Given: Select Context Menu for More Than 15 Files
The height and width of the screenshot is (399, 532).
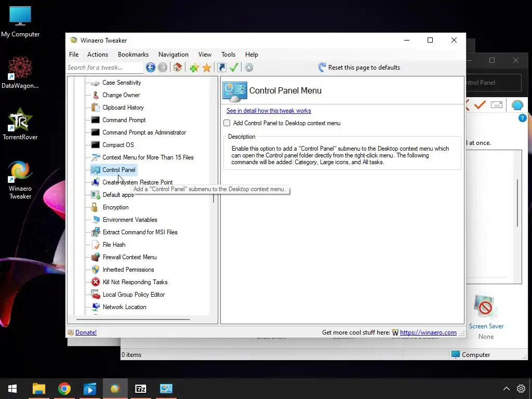Looking at the screenshot, I should pyautogui.click(x=148, y=157).
